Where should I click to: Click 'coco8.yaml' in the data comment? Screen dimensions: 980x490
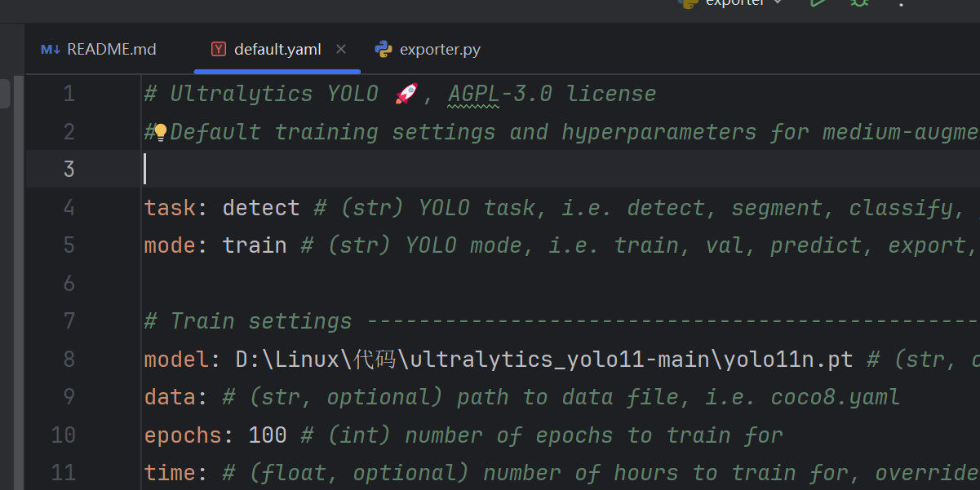click(x=836, y=397)
